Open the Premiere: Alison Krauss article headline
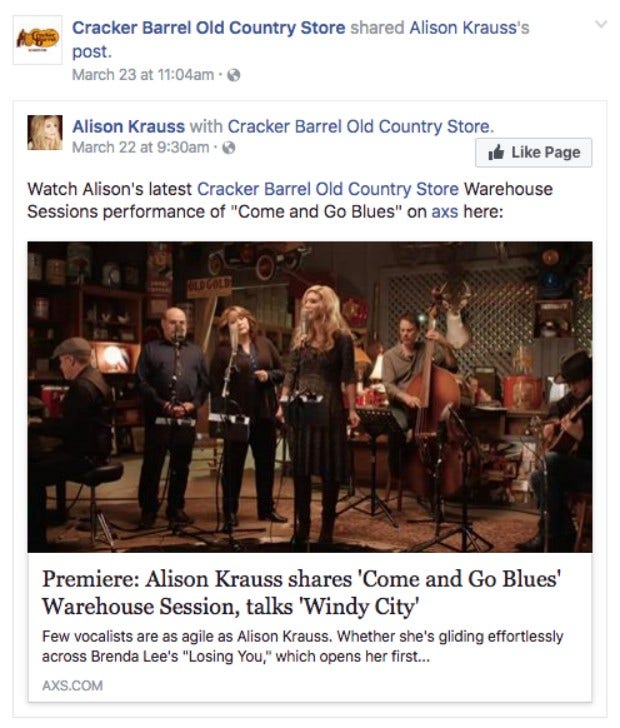620x728 pixels. [x=302, y=593]
